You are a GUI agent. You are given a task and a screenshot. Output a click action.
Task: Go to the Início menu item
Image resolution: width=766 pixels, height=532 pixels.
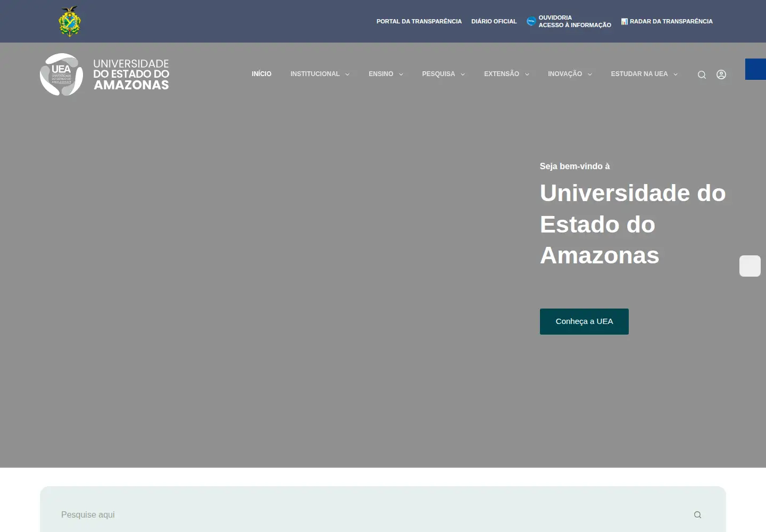point(262,74)
